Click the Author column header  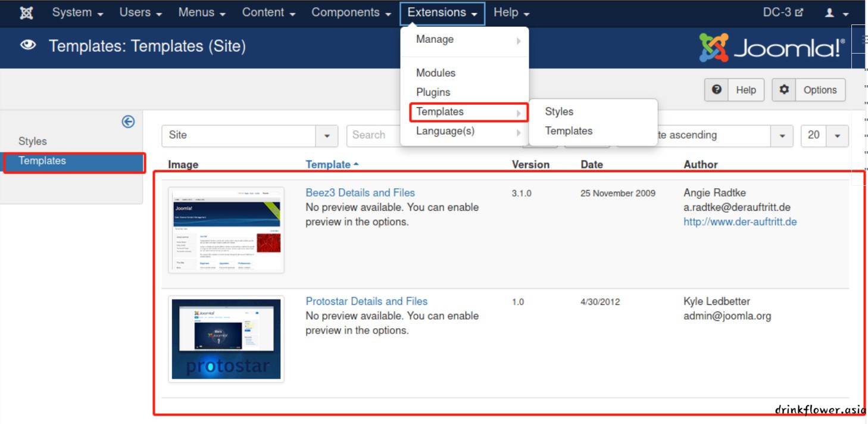click(x=701, y=164)
